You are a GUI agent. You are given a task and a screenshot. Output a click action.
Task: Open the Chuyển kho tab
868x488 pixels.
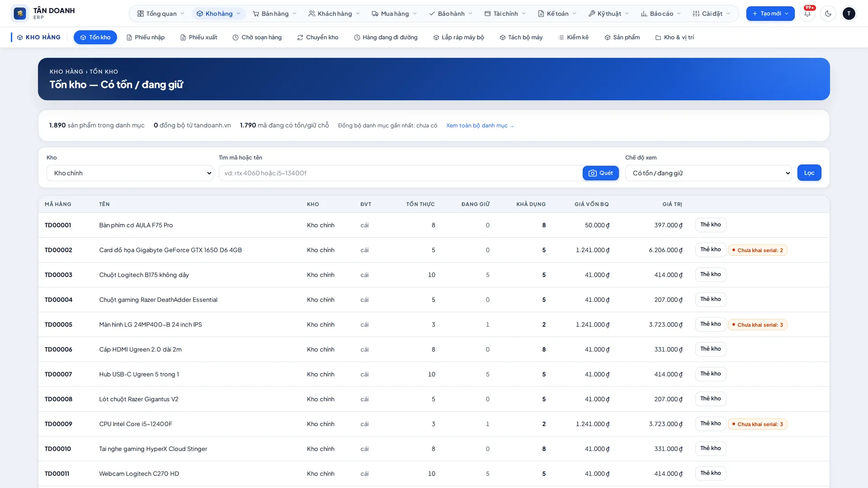click(x=318, y=38)
